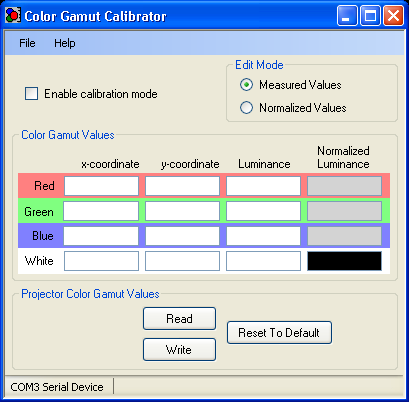Click the Green y-coordinate input field

pyautogui.click(x=182, y=211)
